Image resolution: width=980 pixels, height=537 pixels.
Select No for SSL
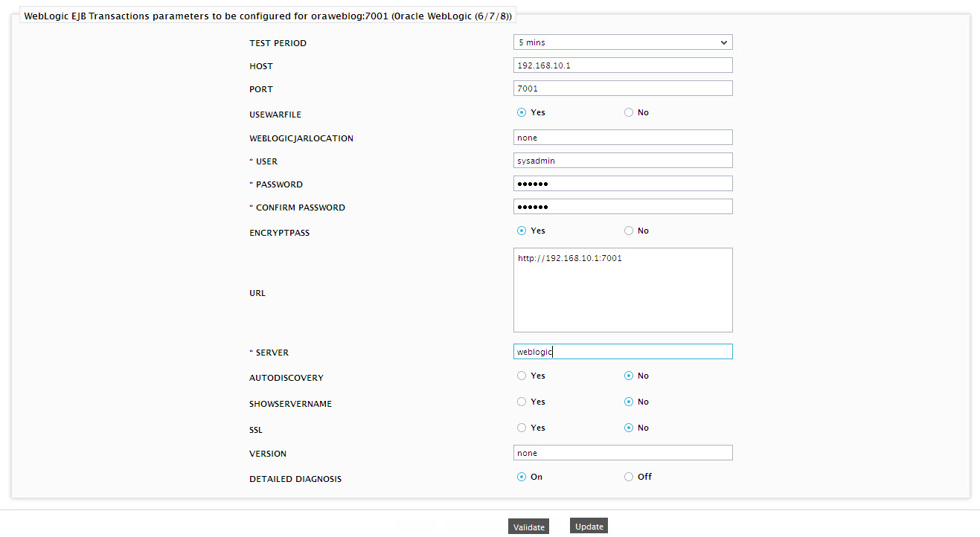click(x=629, y=428)
